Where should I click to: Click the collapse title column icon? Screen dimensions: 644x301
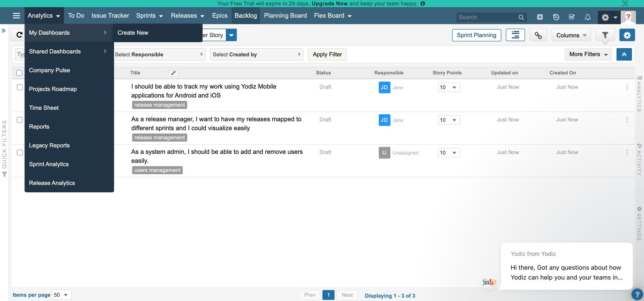(x=173, y=73)
